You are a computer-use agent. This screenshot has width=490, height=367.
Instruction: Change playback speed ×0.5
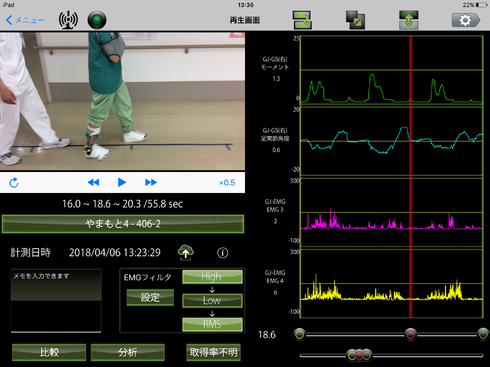point(227,183)
